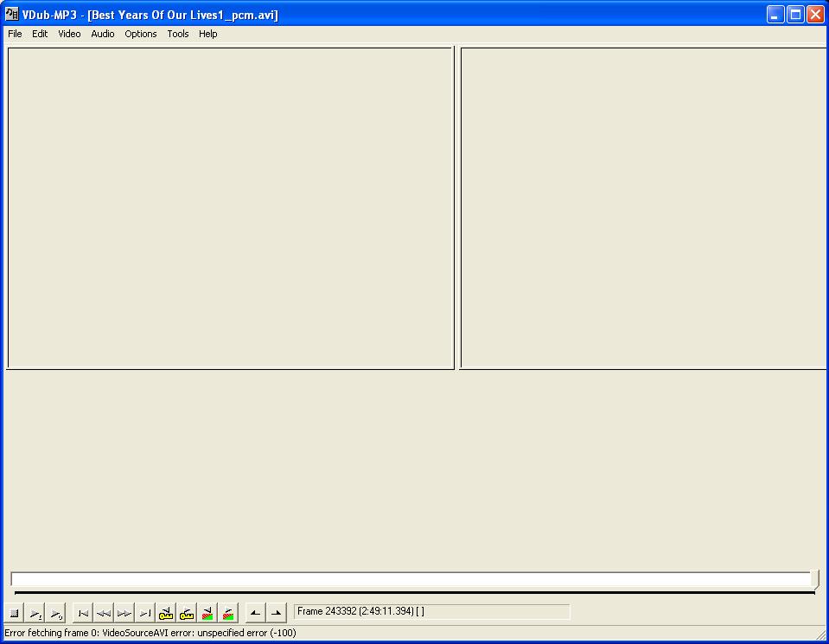Jump to the end of the video

(x=145, y=614)
